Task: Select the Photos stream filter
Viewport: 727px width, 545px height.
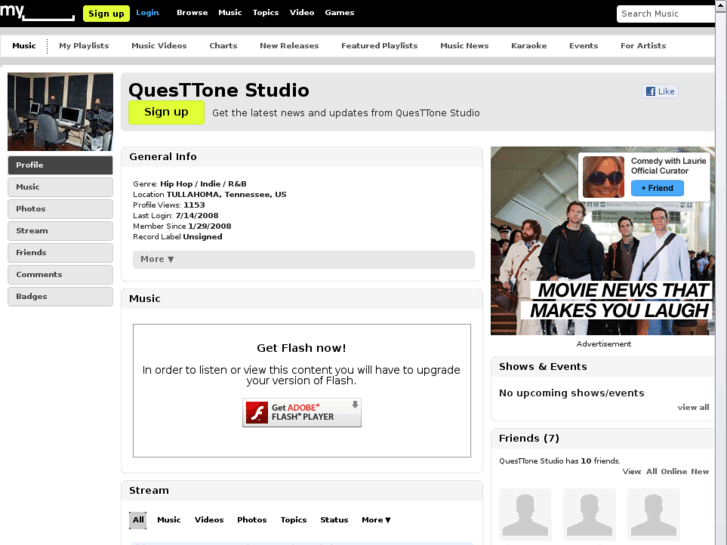Action: [252, 520]
